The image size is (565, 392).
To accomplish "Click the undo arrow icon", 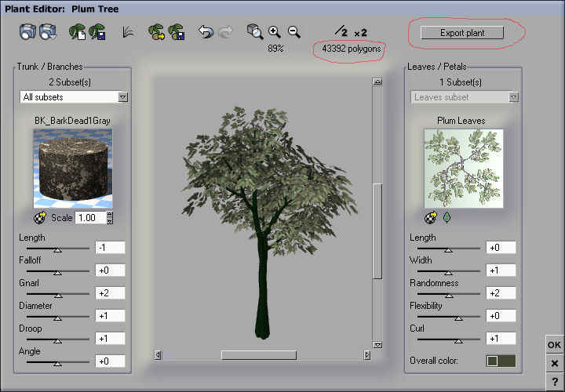I will tap(206, 32).
